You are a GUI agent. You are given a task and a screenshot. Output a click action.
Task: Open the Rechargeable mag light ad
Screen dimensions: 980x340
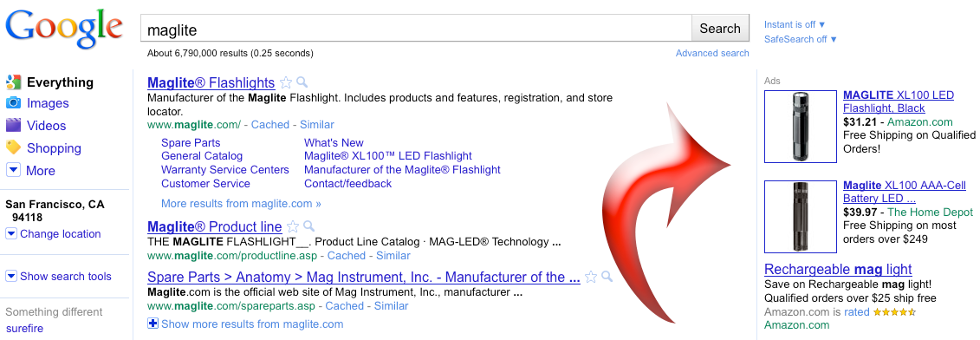[x=838, y=269]
